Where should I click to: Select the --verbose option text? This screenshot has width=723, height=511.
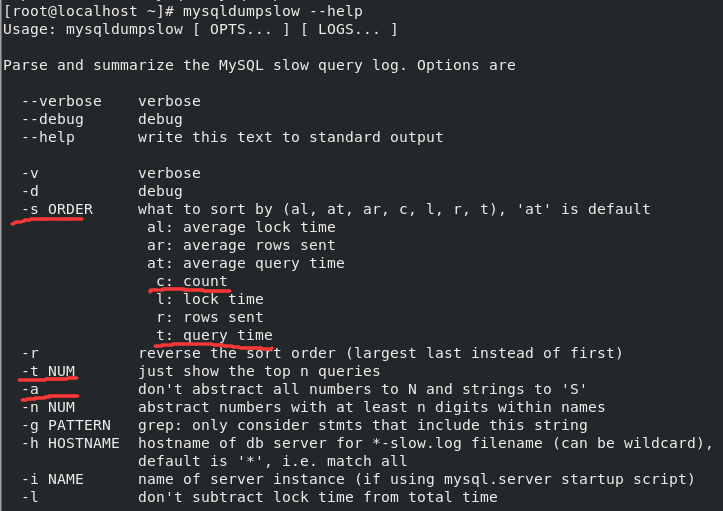coord(62,101)
